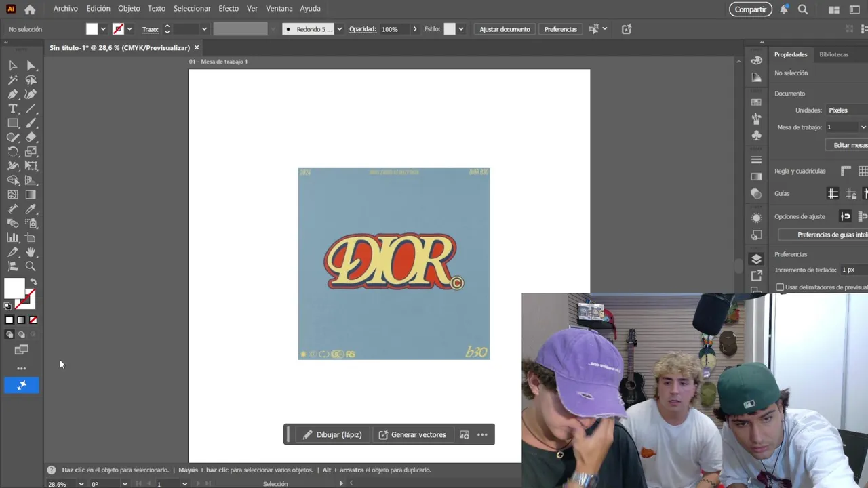This screenshot has width=868, height=488.
Task: Click the Compartir button
Action: click(x=751, y=9)
